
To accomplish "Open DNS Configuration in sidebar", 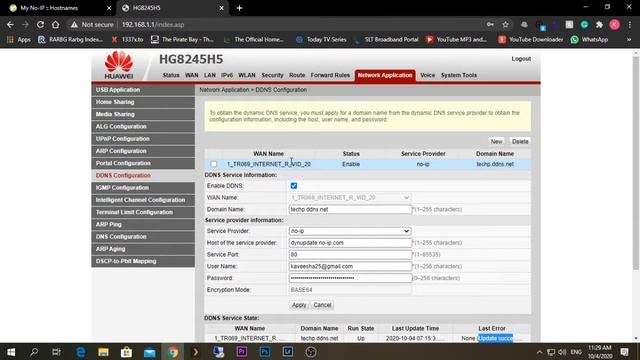I will point(143,237).
